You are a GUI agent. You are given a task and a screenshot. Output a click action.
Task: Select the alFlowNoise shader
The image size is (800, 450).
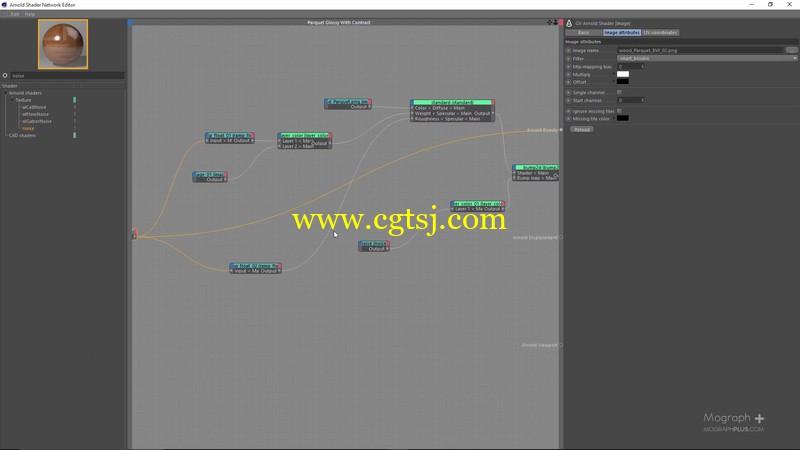[x=35, y=114]
